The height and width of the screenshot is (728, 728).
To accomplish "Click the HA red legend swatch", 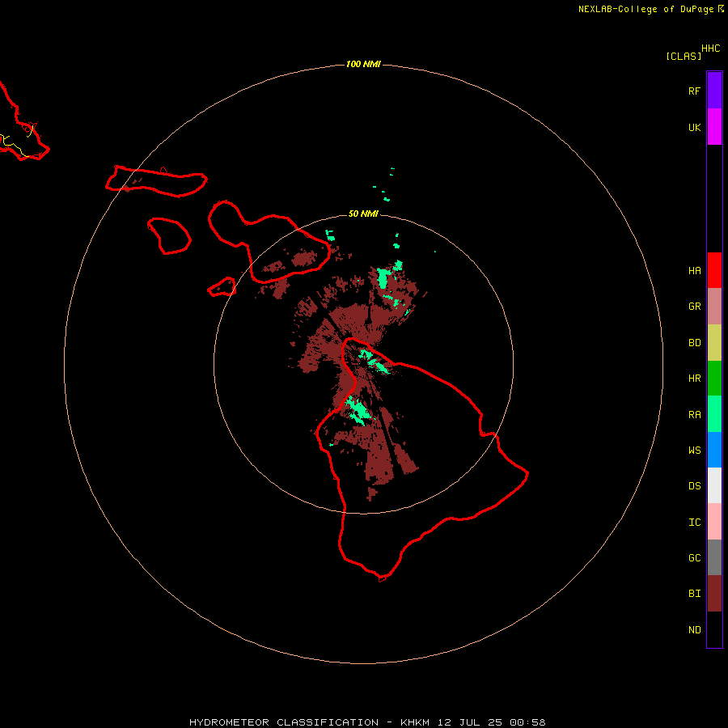I will [x=714, y=270].
